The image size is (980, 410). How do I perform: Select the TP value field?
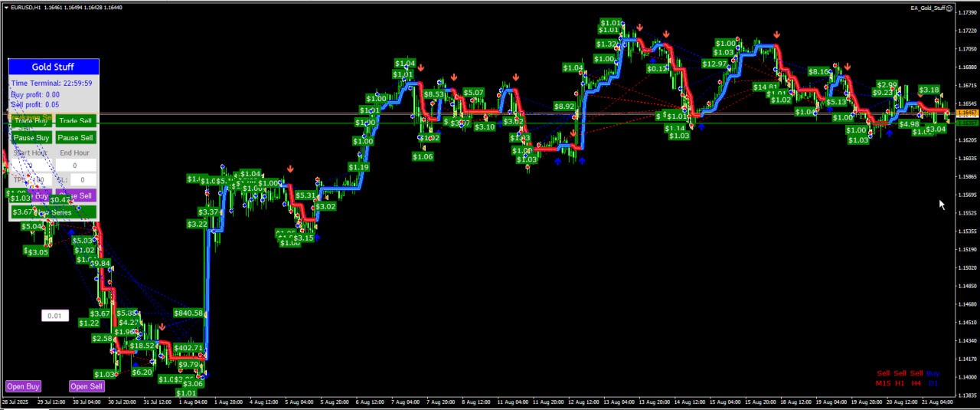pos(38,180)
